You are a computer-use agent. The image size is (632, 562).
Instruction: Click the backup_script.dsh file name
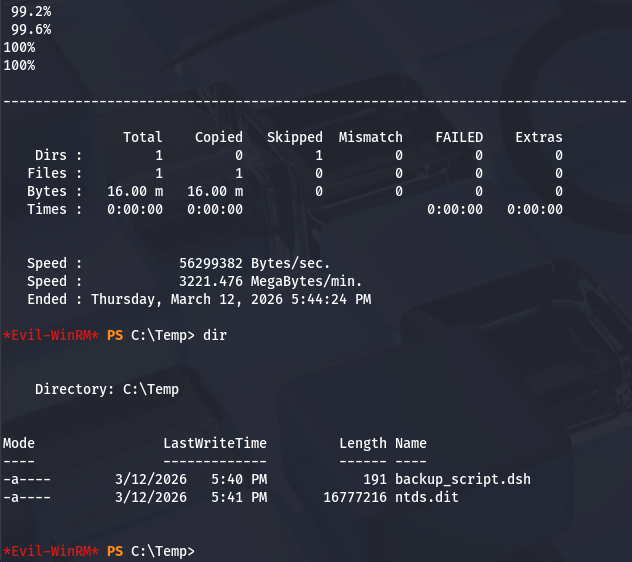tap(463, 479)
